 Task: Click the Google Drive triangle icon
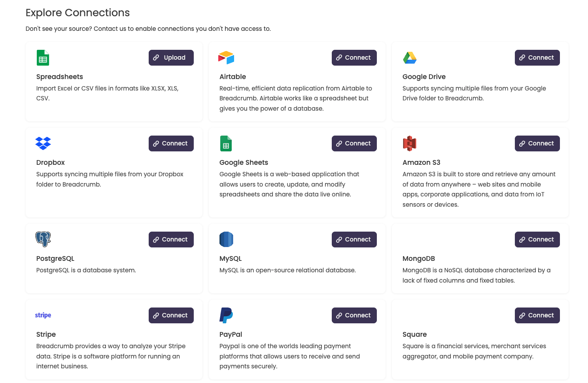tap(409, 57)
